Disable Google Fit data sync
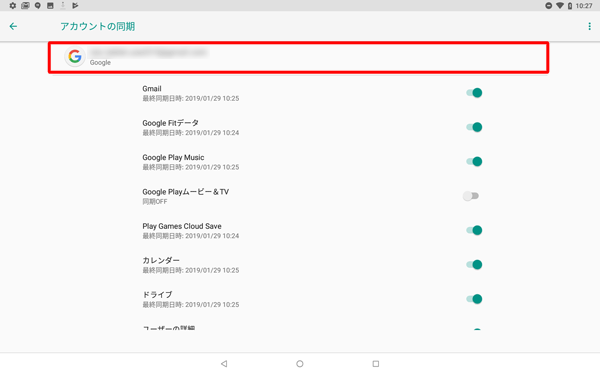 coord(474,127)
